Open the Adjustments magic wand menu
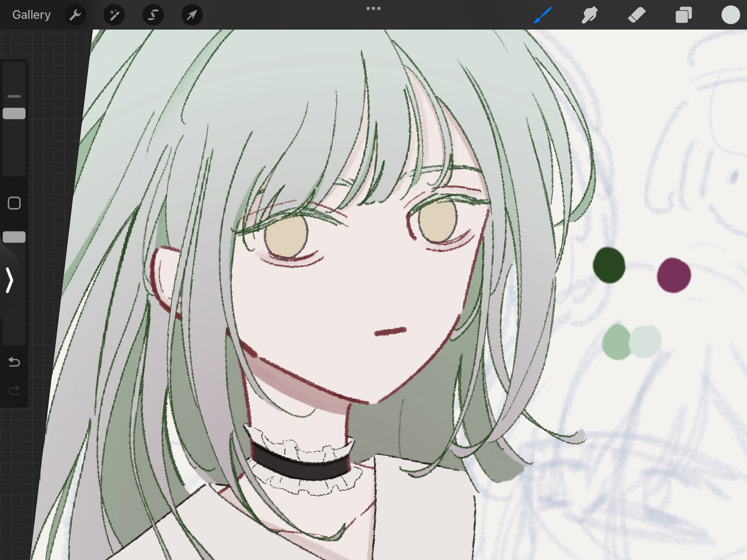The width and height of the screenshot is (747, 560). tap(114, 15)
